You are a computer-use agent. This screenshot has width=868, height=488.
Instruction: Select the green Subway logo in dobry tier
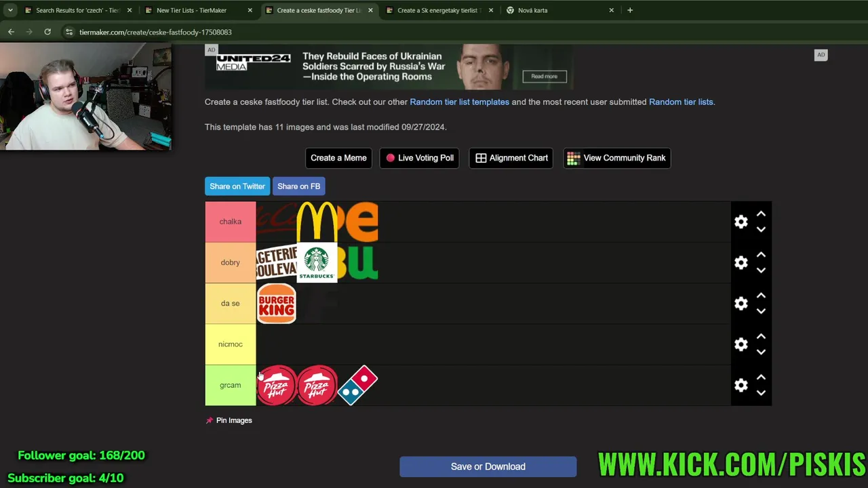click(x=358, y=262)
